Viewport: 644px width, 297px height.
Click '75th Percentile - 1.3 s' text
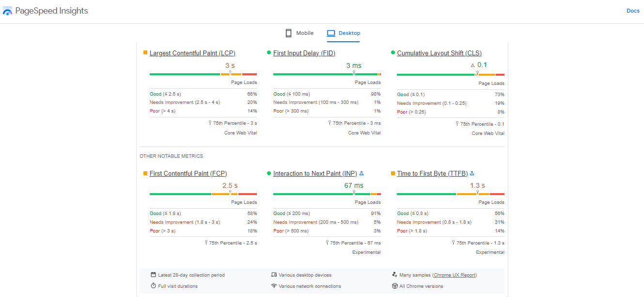(480, 243)
